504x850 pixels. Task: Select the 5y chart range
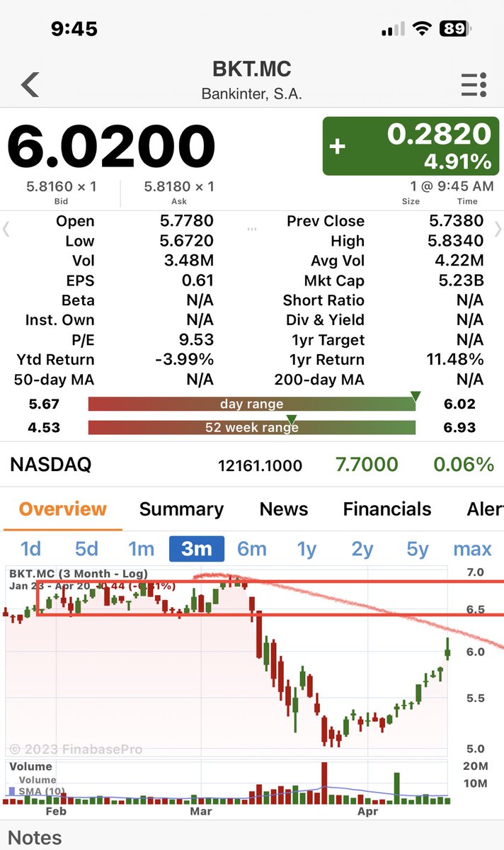(x=417, y=549)
